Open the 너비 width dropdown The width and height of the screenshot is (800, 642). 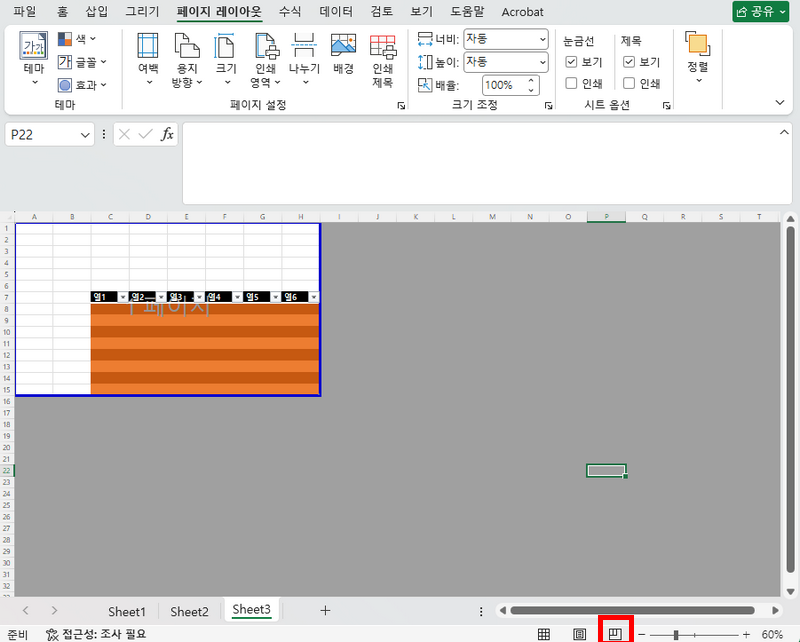(x=542, y=39)
